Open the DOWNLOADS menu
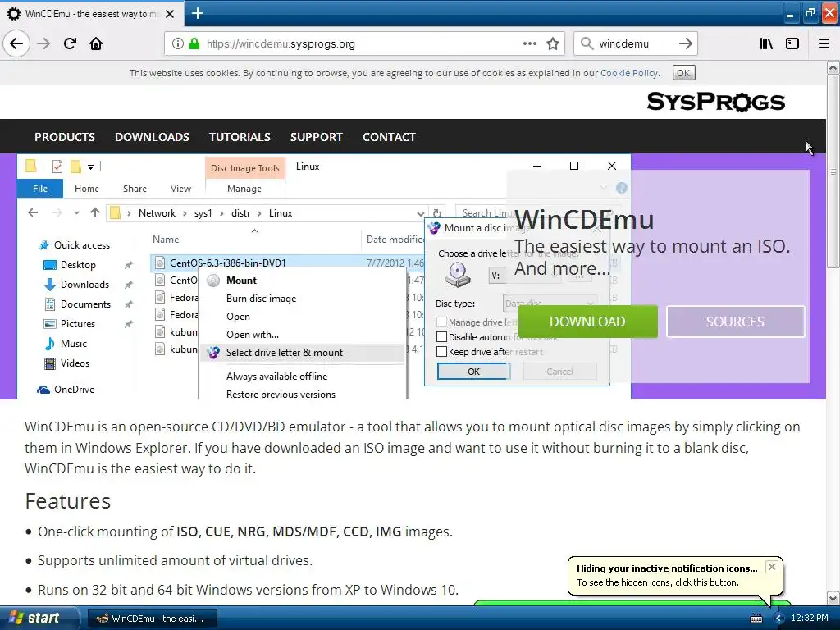Viewport: 840px width, 630px height. pos(152,137)
